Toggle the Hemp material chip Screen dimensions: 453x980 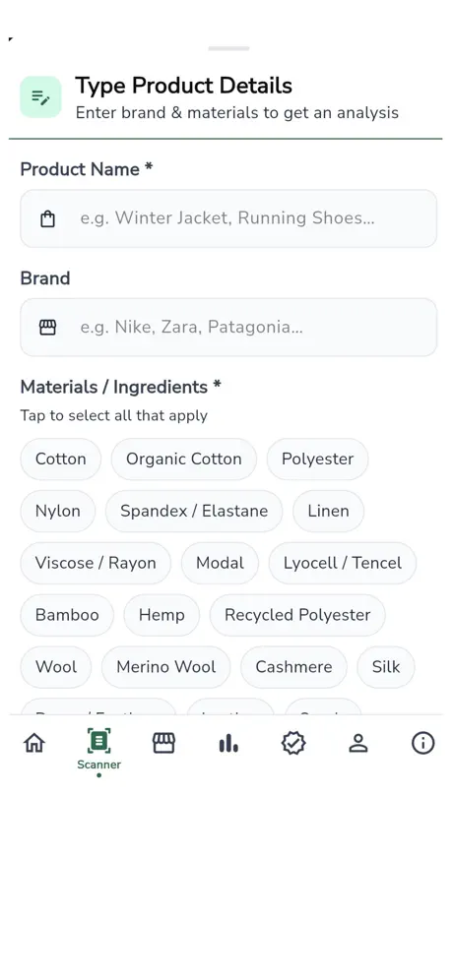(162, 615)
